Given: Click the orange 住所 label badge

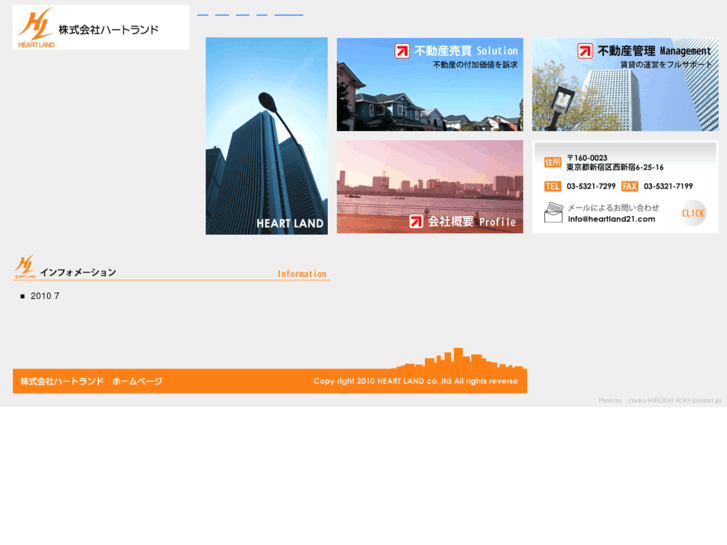Looking at the screenshot, I should 553,162.
